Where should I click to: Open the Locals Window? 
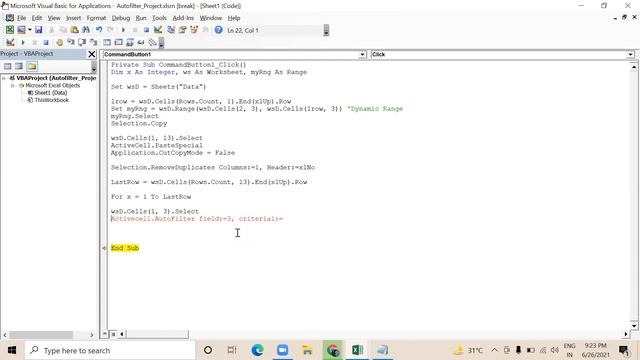point(107,42)
